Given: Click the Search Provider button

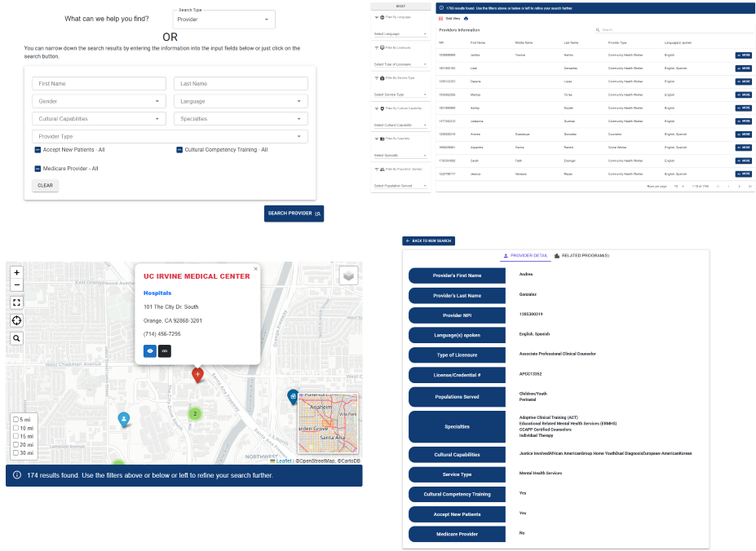Looking at the screenshot, I should (x=294, y=214).
